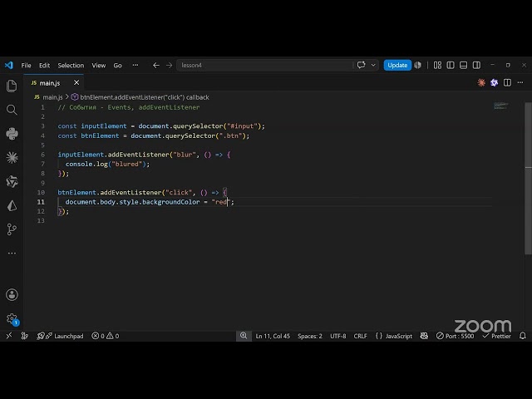Click the Copilot status icon
532x399 pixels.
pyautogui.click(x=424, y=336)
